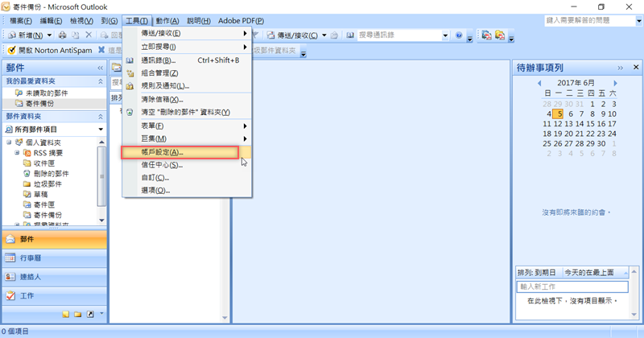Click the address book icon beside search contacts
This screenshot has width=644, height=338.
click(x=350, y=35)
